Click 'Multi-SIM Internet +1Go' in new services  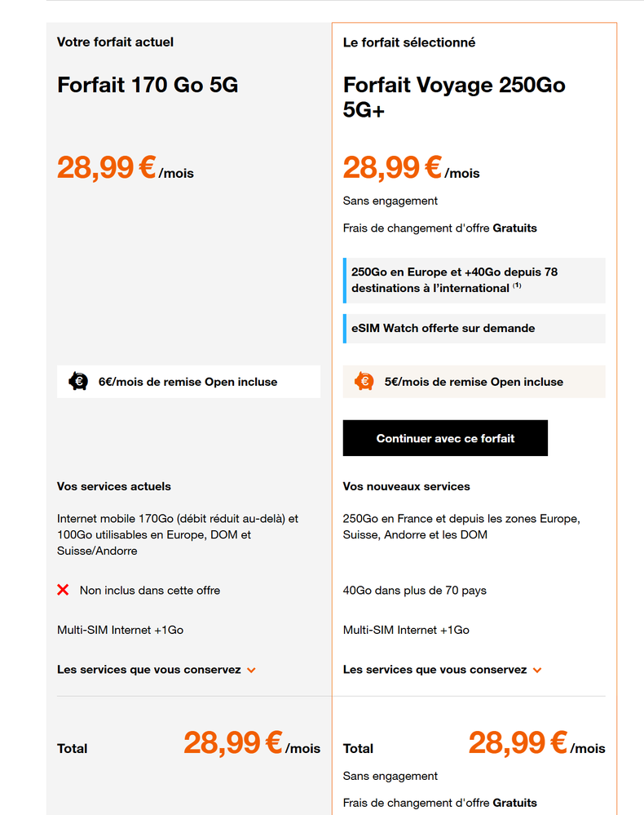pyautogui.click(x=406, y=630)
